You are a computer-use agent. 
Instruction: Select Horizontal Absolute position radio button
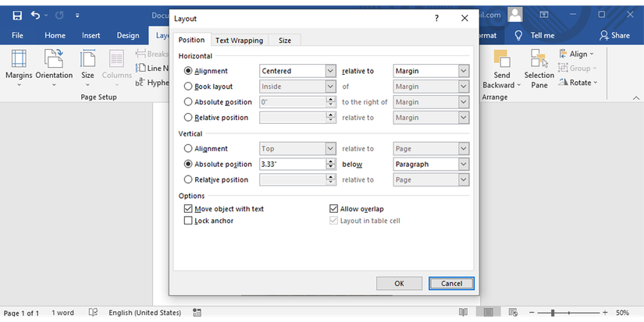[188, 102]
